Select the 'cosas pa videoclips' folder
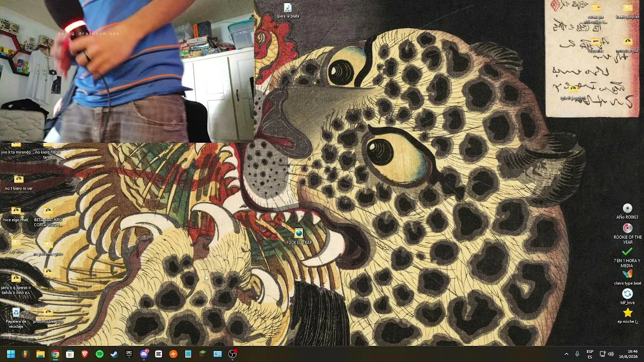This screenshot has width=644, height=362. [x=596, y=13]
